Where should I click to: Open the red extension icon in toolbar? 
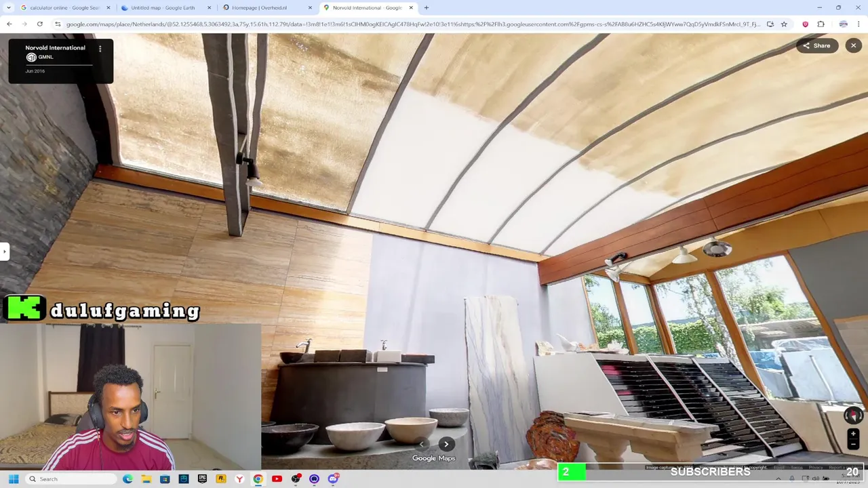point(805,24)
